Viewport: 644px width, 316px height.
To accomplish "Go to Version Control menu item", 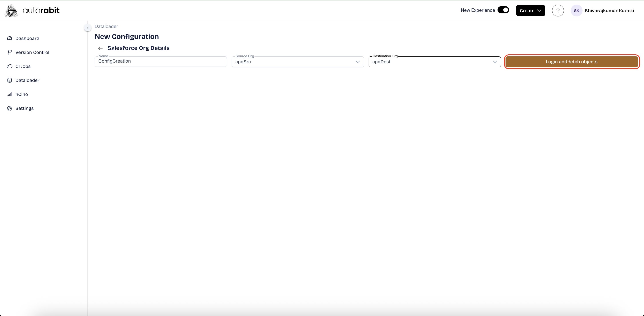I will [32, 52].
